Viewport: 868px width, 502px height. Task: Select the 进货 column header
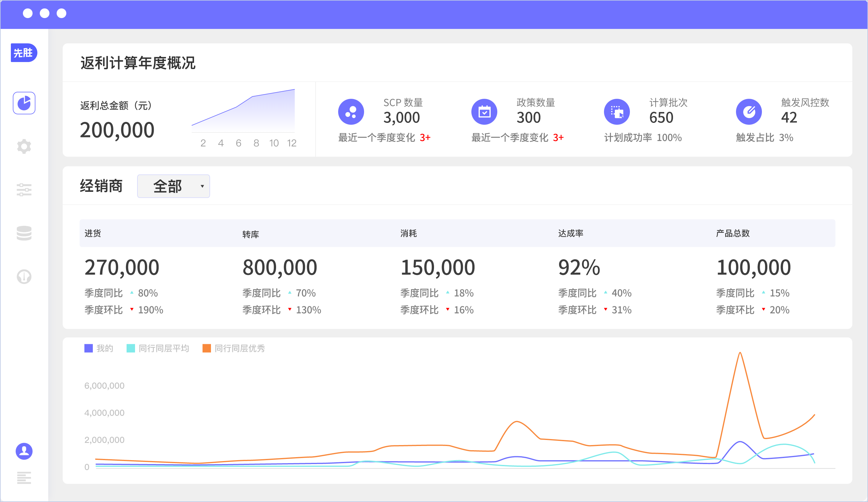[x=93, y=233]
